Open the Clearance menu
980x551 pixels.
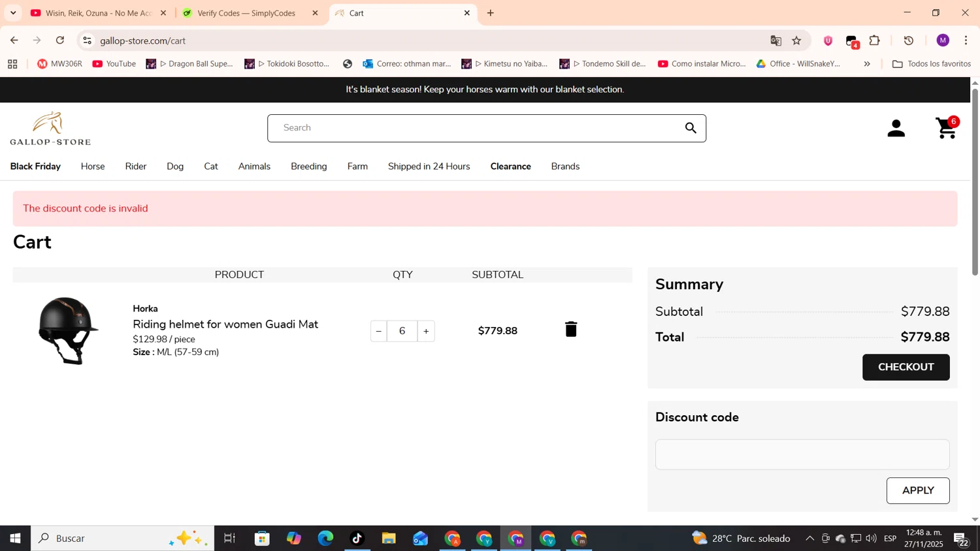coord(511,166)
